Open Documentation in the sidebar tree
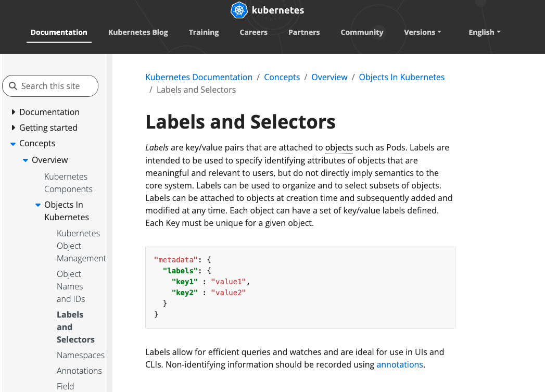This screenshot has width=545, height=392. tap(49, 112)
